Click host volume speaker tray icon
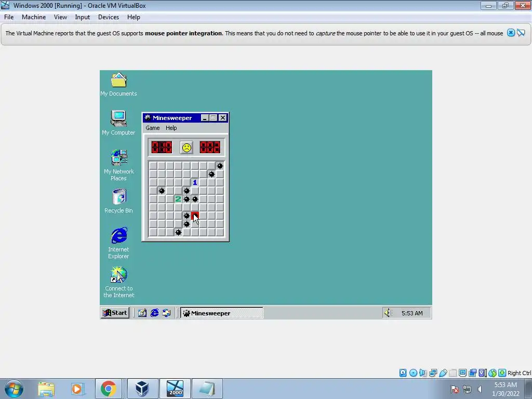 (x=480, y=389)
